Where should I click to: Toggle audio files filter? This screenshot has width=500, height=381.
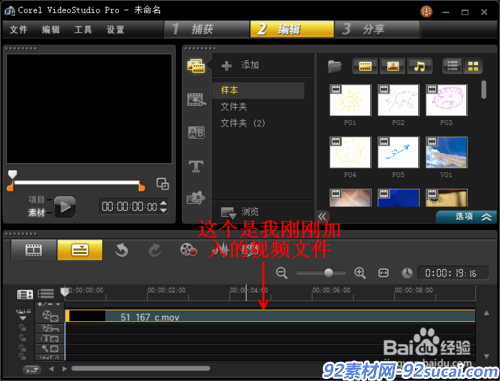(x=420, y=66)
